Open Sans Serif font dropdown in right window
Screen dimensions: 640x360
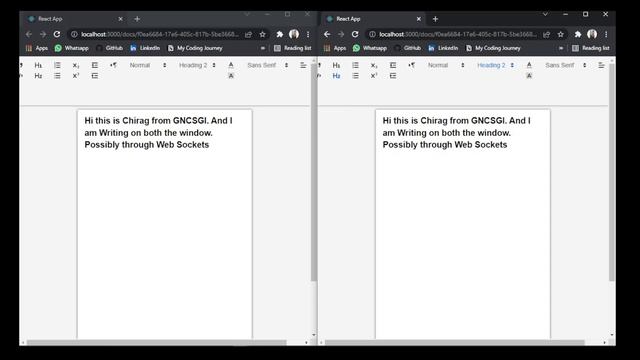point(566,65)
